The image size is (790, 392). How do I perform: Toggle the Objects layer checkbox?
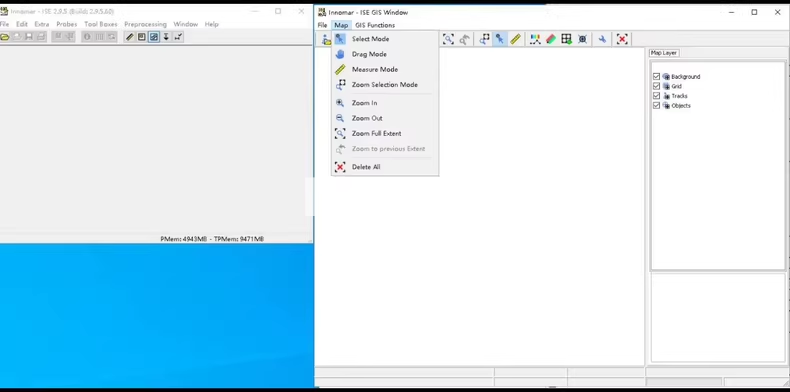656,105
